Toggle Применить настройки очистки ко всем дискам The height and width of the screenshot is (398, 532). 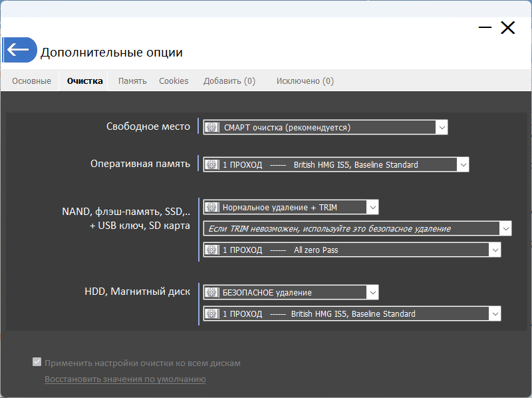point(37,363)
